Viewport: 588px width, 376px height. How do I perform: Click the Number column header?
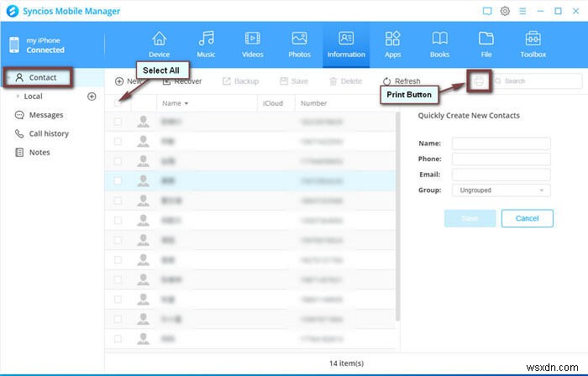tap(313, 103)
